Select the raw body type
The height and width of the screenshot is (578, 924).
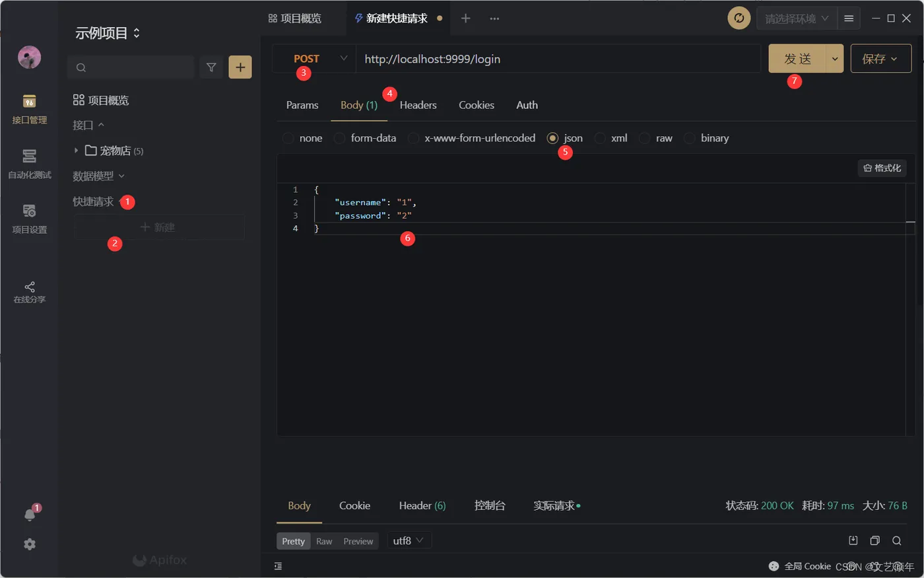tap(656, 138)
